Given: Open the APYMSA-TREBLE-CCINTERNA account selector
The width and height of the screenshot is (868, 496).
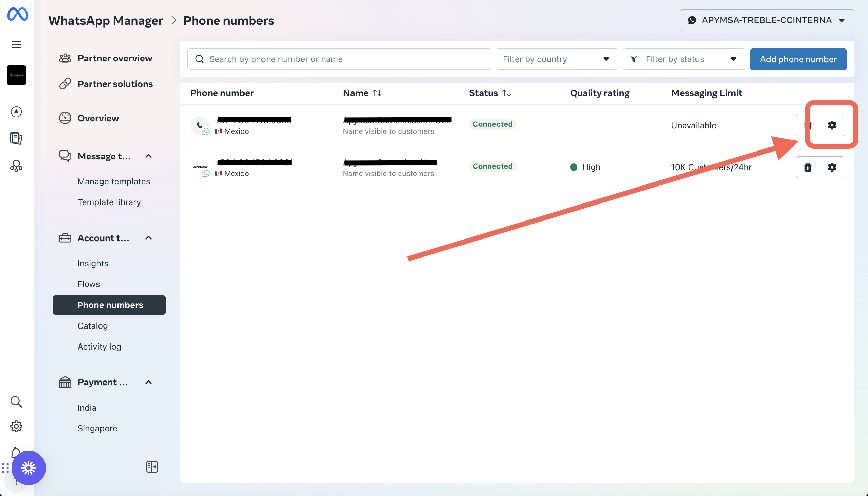Looking at the screenshot, I should [767, 20].
